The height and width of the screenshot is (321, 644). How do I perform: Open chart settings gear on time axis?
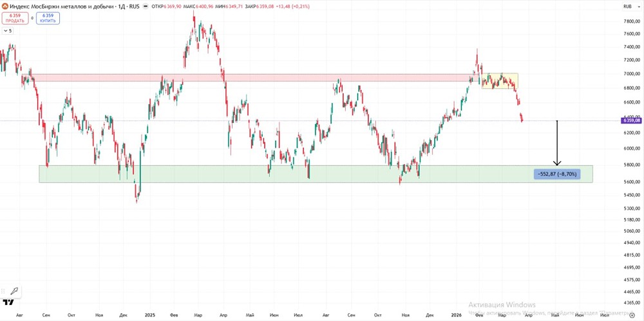(632, 315)
